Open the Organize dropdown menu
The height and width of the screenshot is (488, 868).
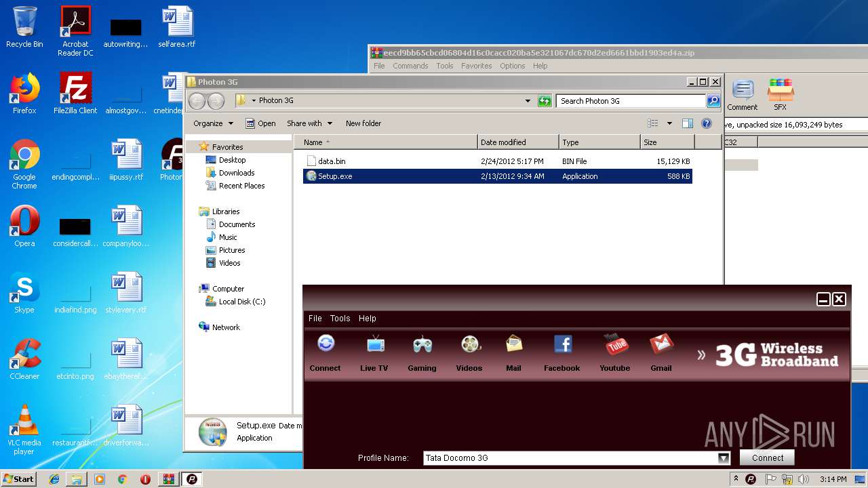[x=213, y=123]
